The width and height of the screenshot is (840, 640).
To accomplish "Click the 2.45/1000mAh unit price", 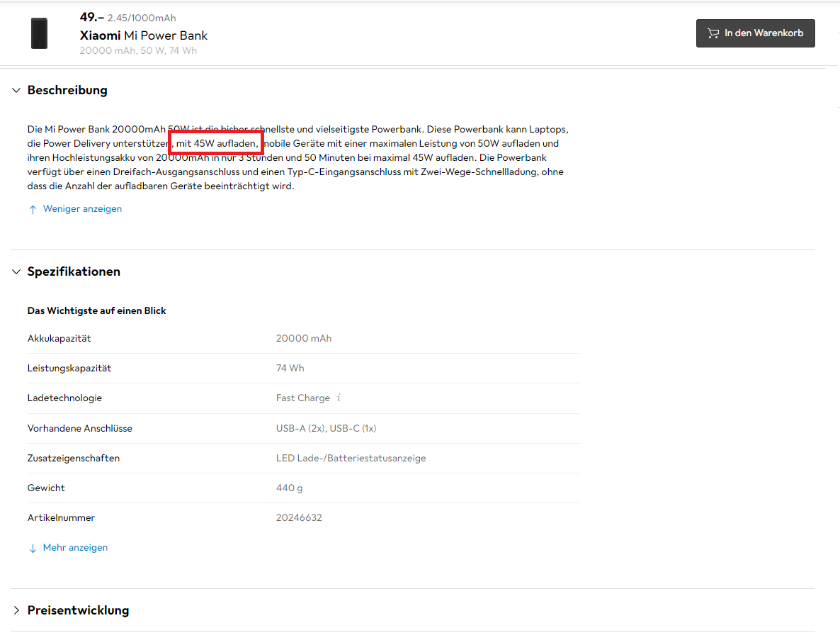I will click(x=142, y=18).
